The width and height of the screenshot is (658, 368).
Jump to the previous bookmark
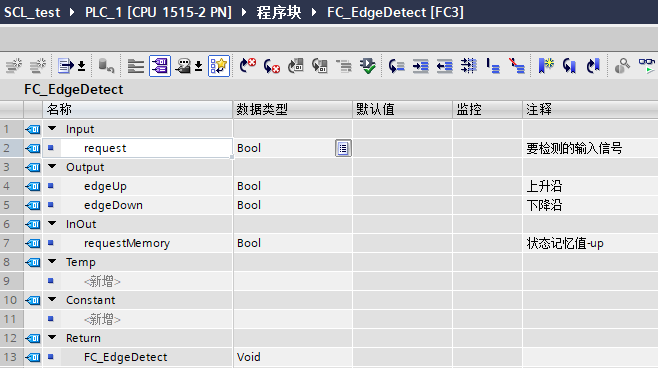(569, 66)
